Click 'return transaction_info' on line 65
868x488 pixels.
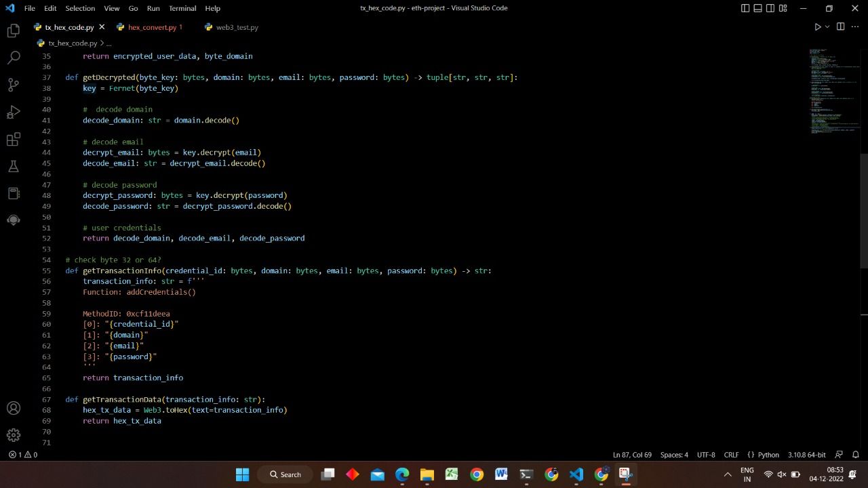tap(133, 378)
